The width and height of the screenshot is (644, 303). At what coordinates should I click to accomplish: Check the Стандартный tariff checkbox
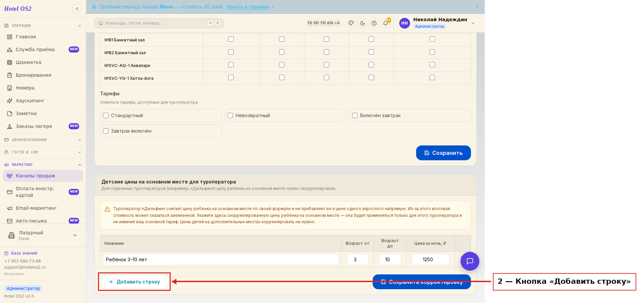(x=106, y=115)
